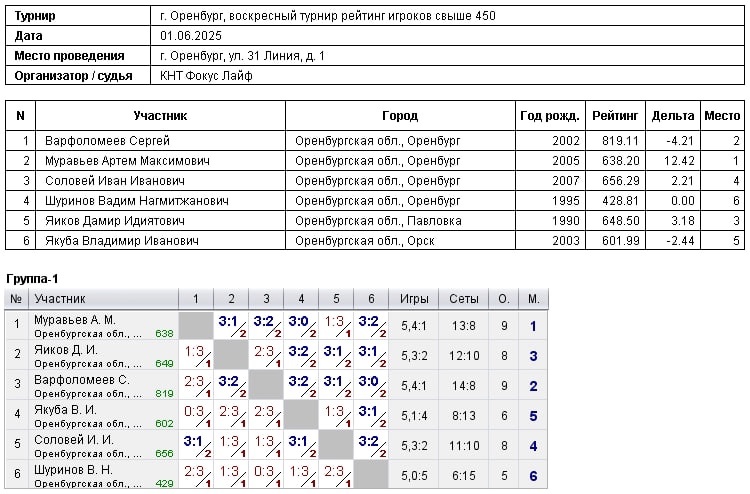The height and width of the screenshot is (494, 750).
Task: Click the Игры column header in the group table
Action: [x=414, y=298]
